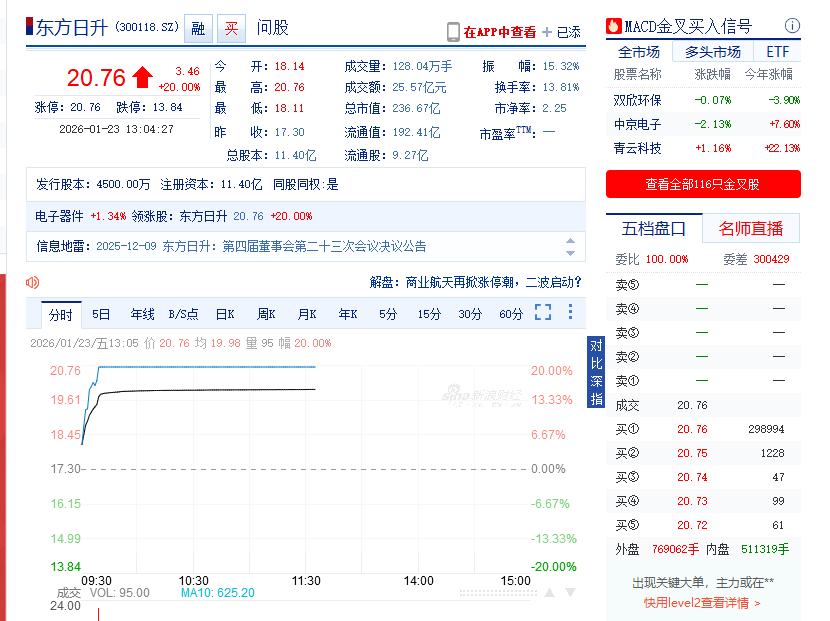The width and height of the screenshot is (830, 621).
Task: Open 快用level2查看详情 link
Action: point(702,603)
